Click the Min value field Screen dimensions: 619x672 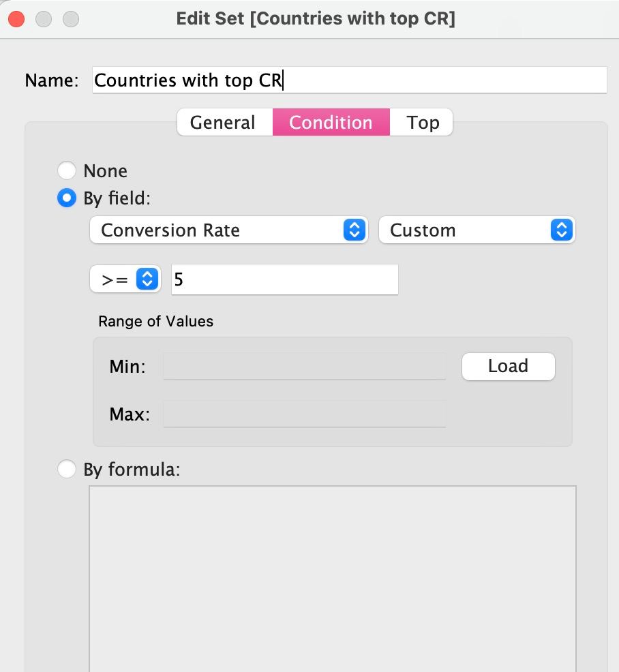(x=304, y=367)
